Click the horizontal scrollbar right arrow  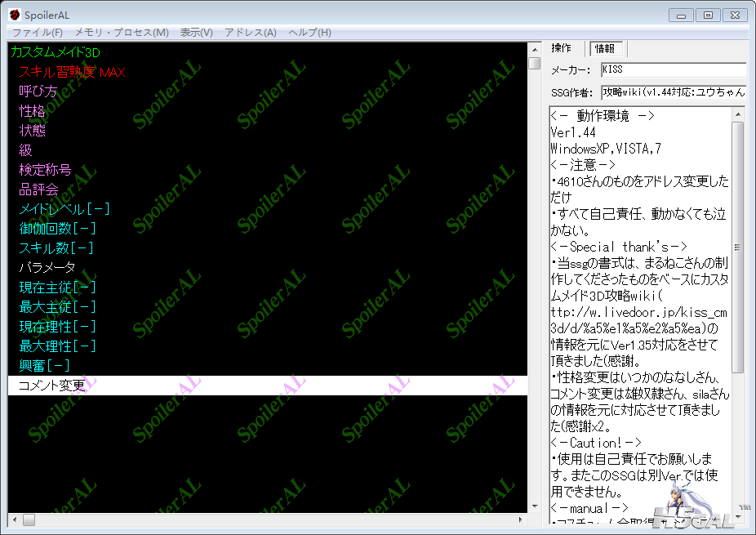point(521,520)
